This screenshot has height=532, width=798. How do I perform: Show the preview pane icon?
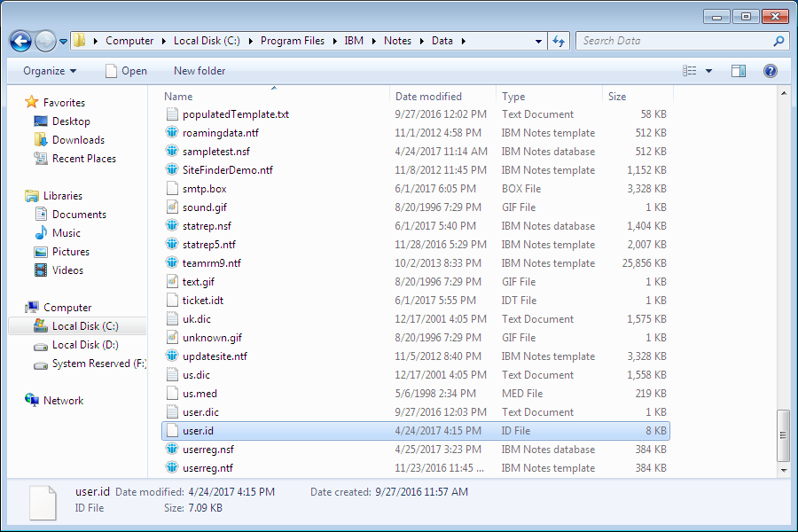click(x=738, y=71)
